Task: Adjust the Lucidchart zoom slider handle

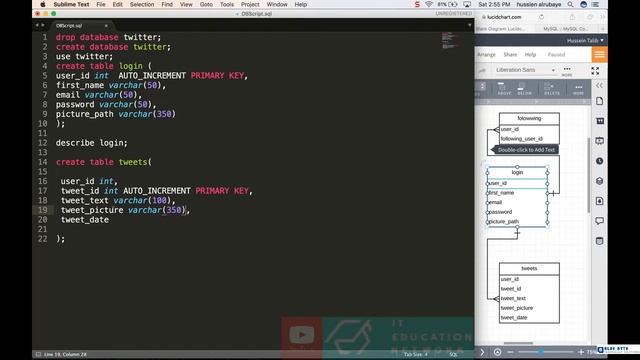Action: pos(541,352)
